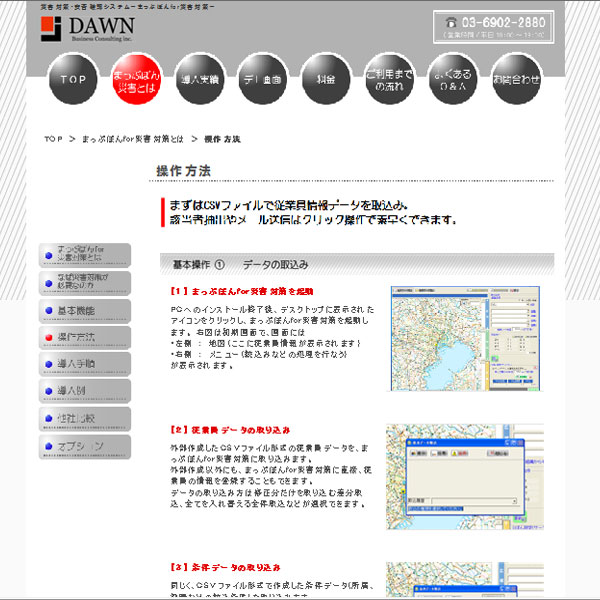Open the デモ画面 navigation circle
The width and height of the screenshot is (600, 600).
point(262,79)
